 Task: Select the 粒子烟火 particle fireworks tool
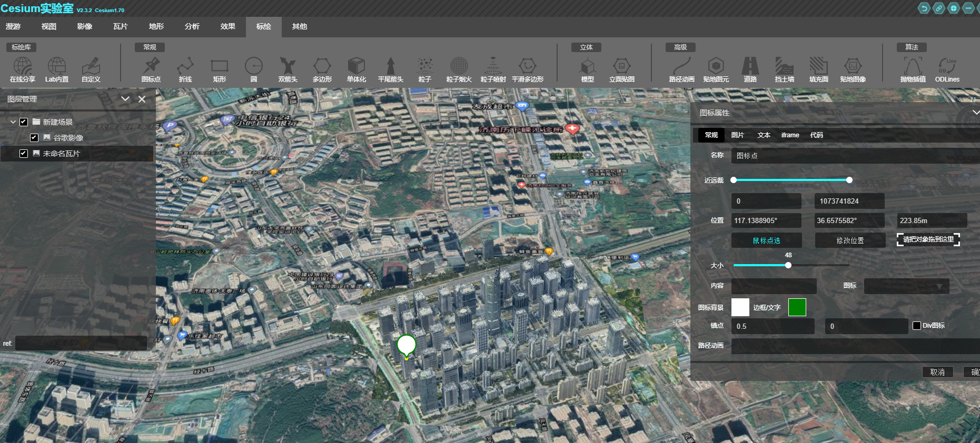(x=459, y=70)
